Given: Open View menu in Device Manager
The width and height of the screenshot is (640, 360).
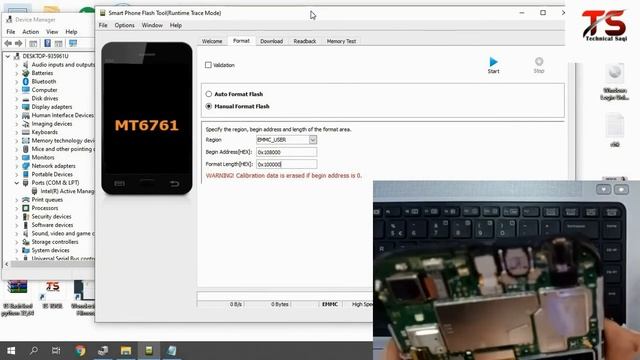Looking at the screenshot, I should [52, 32].
